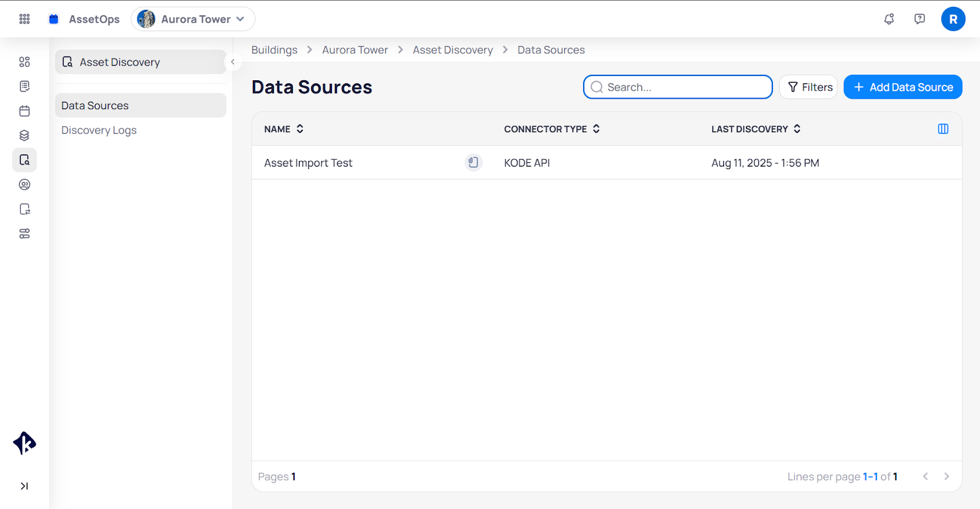
Task: Select Discovery Logs in side menu
Action: [x=99, y=130]
